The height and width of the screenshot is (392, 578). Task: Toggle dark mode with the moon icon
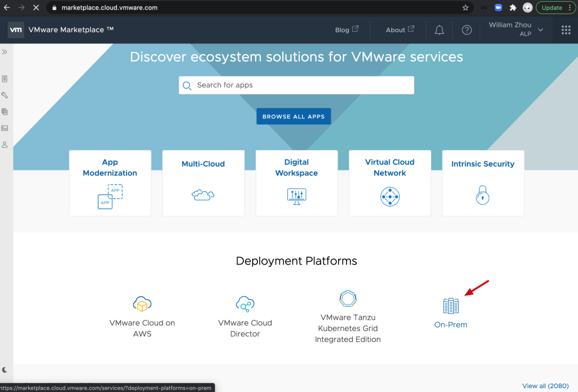[x=5, y=370]
